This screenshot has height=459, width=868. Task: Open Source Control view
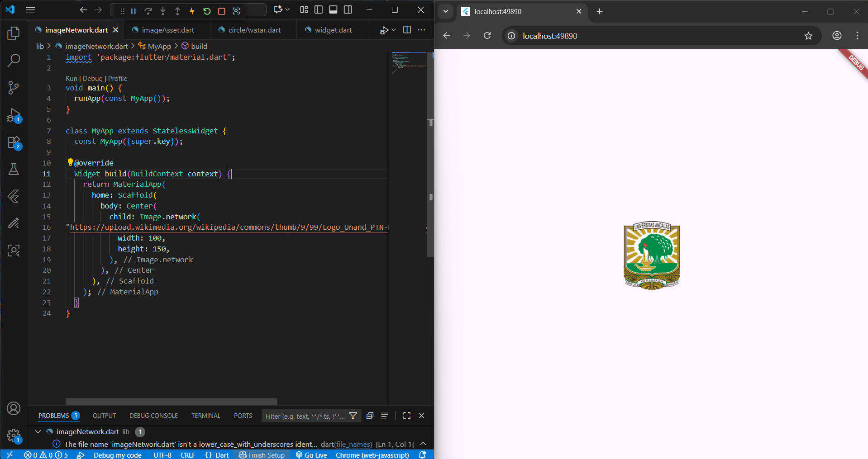tap(14, 87)
